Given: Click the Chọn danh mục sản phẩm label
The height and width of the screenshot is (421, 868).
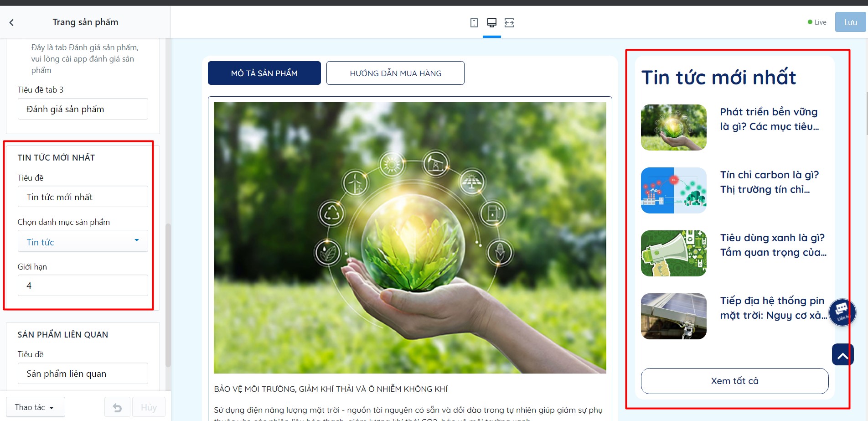Looking at the screenshot, I should tap(64, 222).
